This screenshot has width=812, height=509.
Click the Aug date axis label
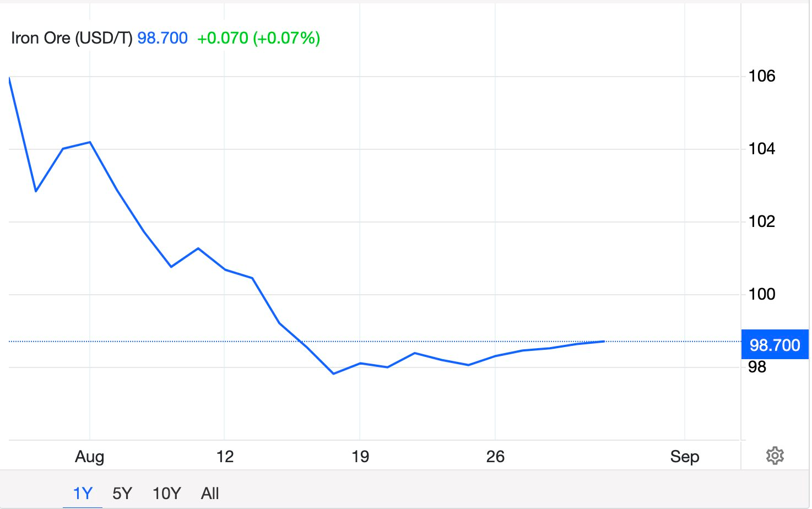point(90,457)
